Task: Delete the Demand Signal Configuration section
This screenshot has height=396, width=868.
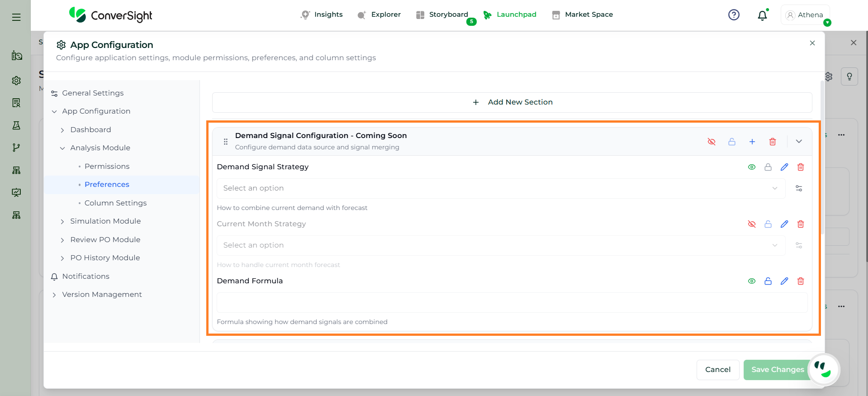Action: tap(773, 142)
